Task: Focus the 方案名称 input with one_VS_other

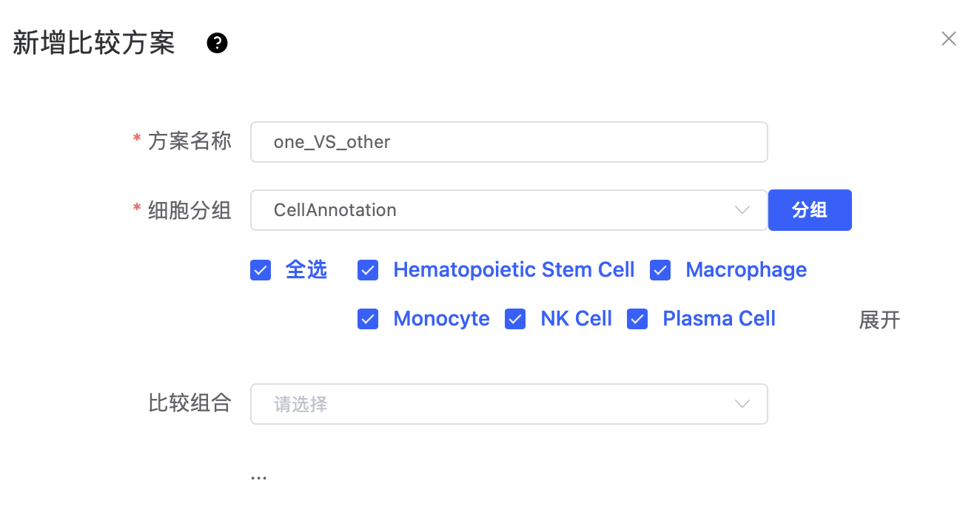Action: [509, 142]
